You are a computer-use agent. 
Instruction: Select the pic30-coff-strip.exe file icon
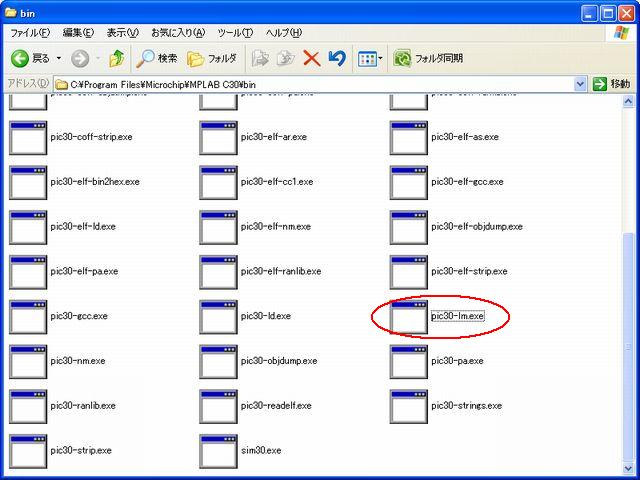(x=28, y=138)
